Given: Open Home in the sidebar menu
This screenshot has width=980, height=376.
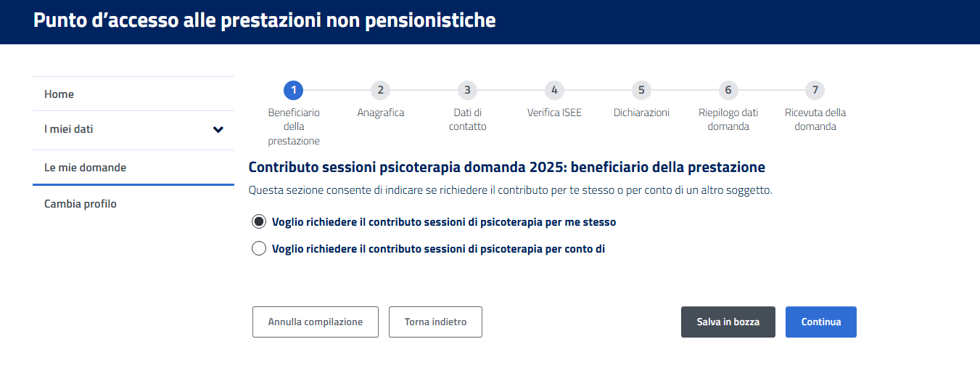Looking at the screenshot, I should click(x=59, y=94).
